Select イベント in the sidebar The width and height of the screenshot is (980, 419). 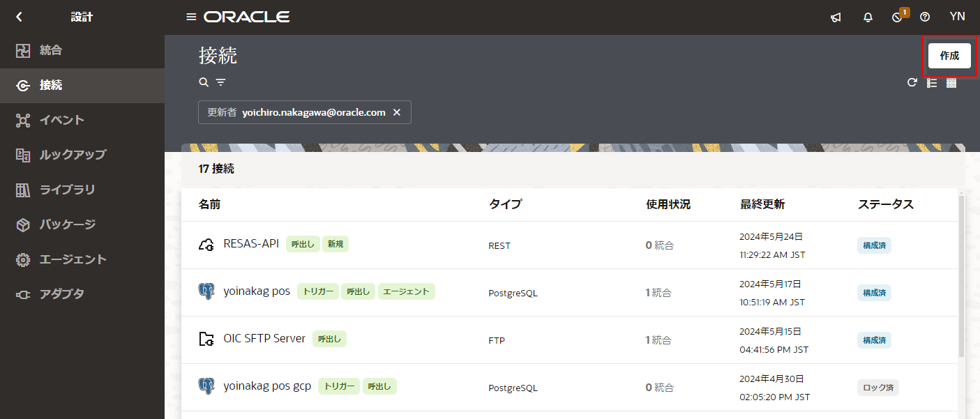pyautogui.click(x=61, y=120)
